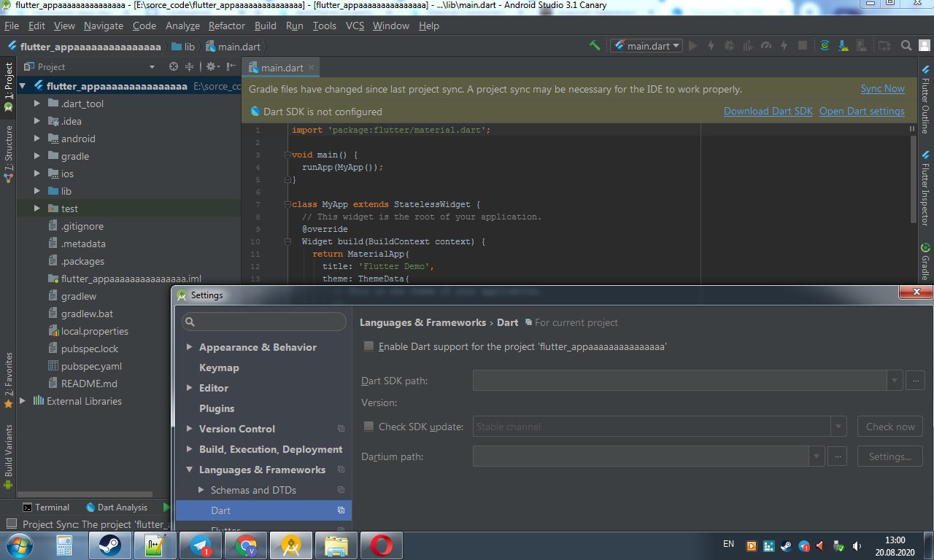The height and width of the screenshot is (560, 934).
Task: Open the File menu
Action: pyautogui.click(x=12, y=26)
